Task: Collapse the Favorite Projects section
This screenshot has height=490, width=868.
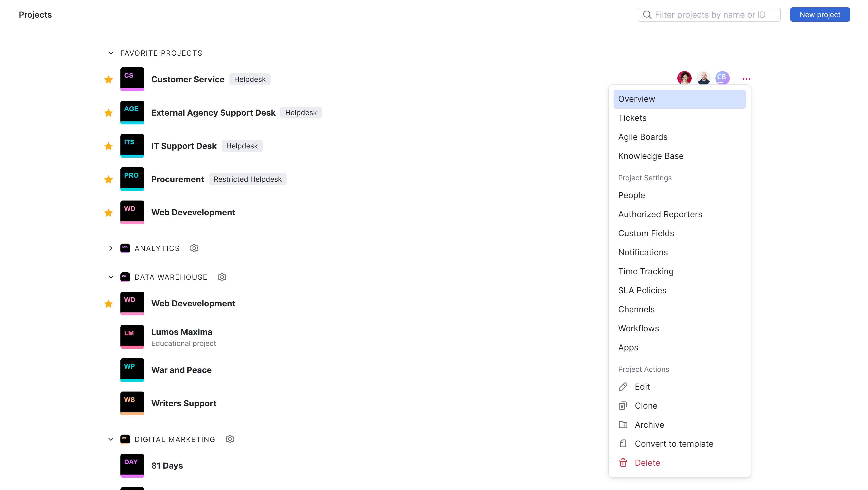Action: click(110, 53)
